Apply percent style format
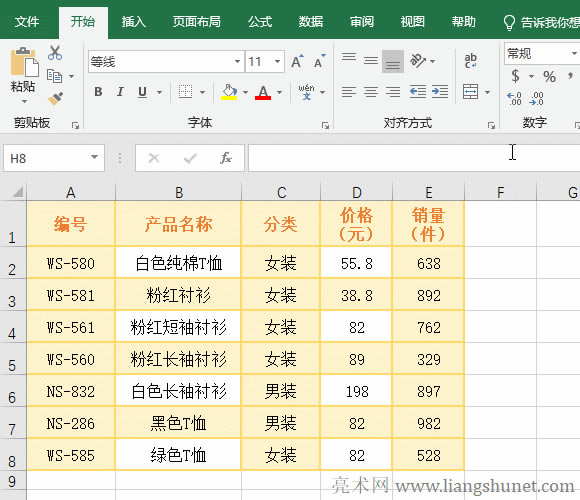Screen dimensions: 580x500 click(x=549, y=77)
